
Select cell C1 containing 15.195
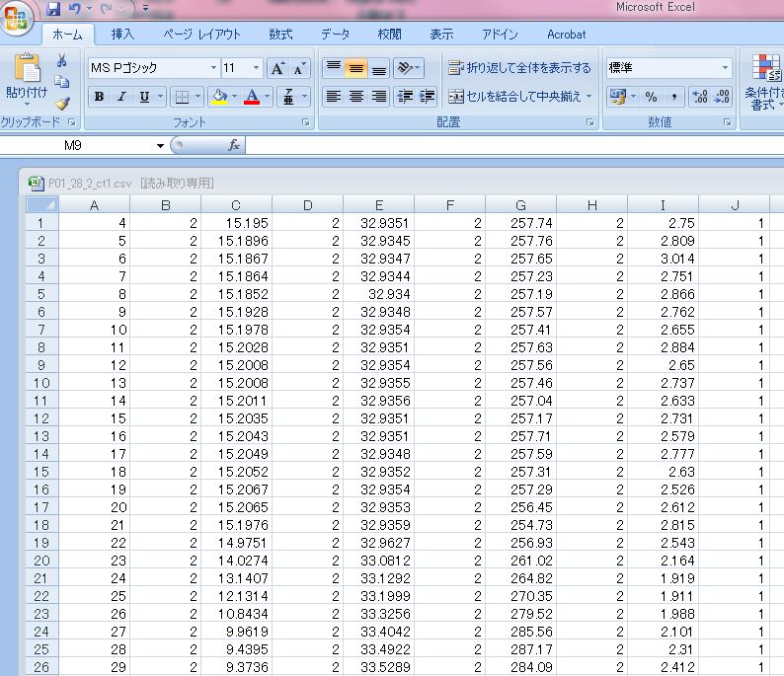[236, 223]
